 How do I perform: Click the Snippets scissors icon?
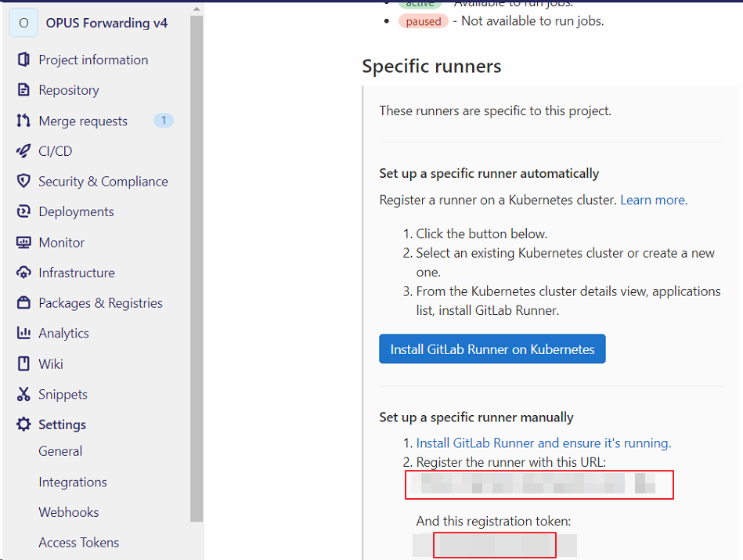[x=23, y=394]
